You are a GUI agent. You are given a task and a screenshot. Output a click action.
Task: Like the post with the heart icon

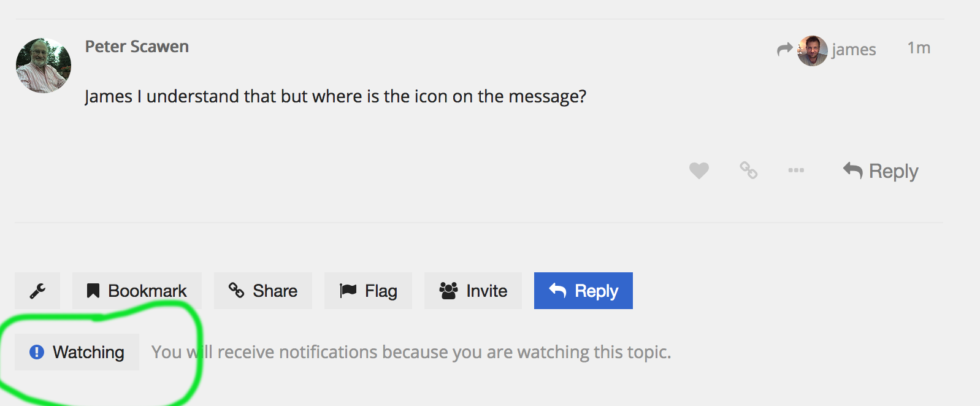699,170
